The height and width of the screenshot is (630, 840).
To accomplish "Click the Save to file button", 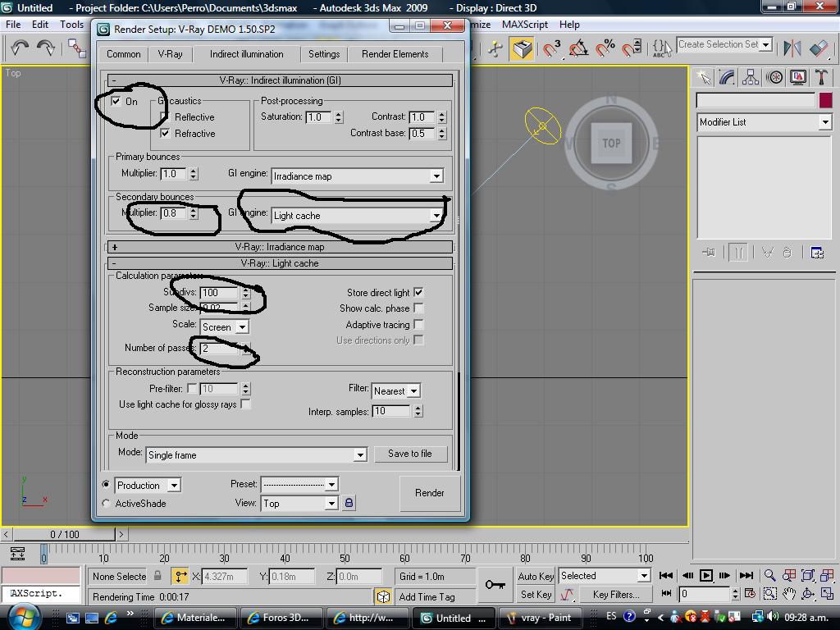I will [410, 454].
